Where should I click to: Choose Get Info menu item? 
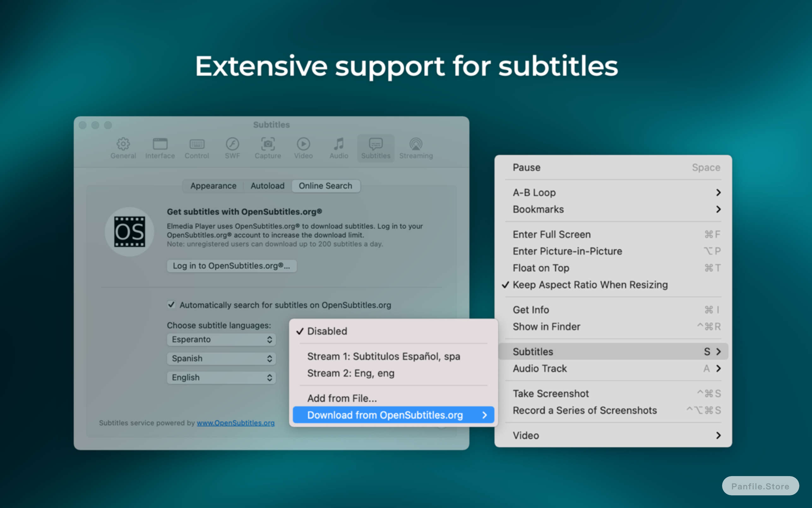613,310
